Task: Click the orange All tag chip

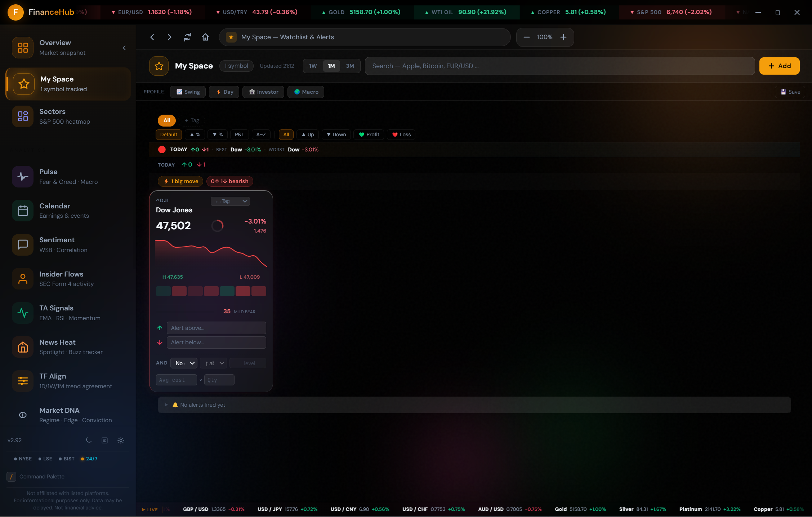Action: [167, 120]
